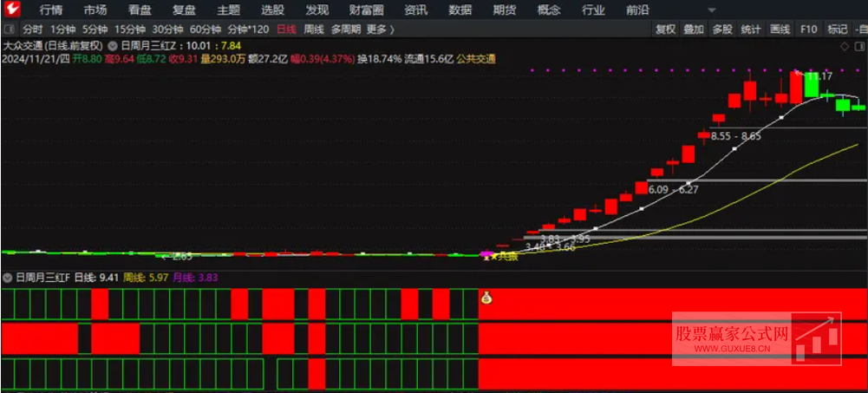
Task: Open the F10 company info
Action: coord(809,29)
